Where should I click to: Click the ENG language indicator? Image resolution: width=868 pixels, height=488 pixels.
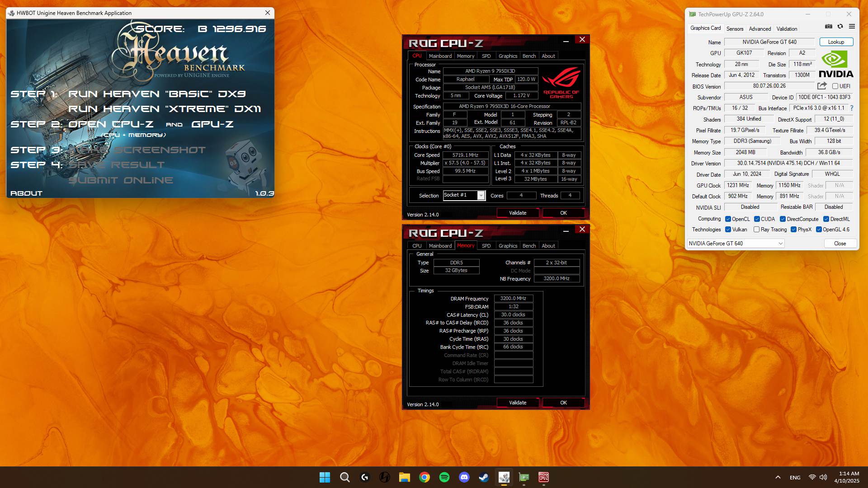795,478
